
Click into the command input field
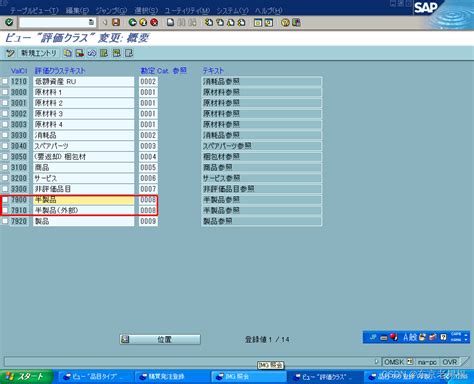click(x=54, y=22)
